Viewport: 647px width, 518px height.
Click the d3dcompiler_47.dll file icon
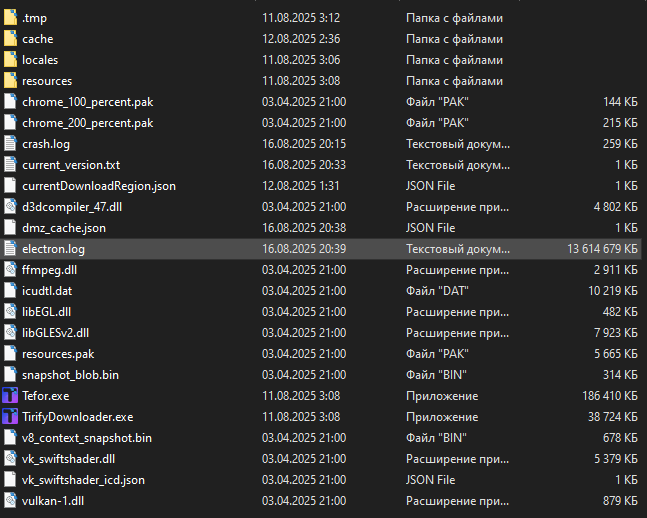tap(10, 206)
